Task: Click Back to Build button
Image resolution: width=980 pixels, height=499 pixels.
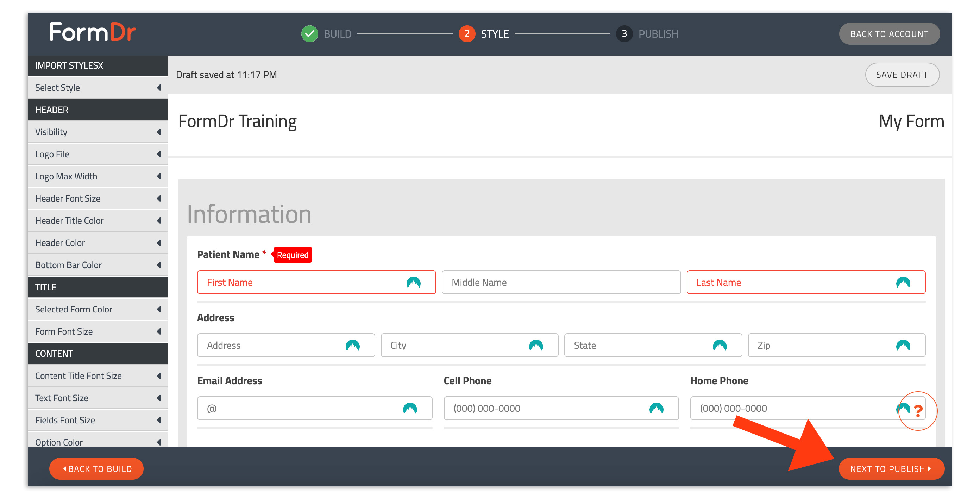Action: click(x=96, y=469)
